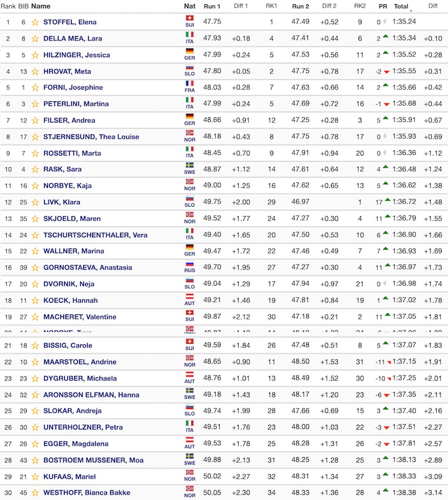Screen dimensions: 448x500
Task: Open athlete profile MACHERET, Valentine
Action: point(80,317)
